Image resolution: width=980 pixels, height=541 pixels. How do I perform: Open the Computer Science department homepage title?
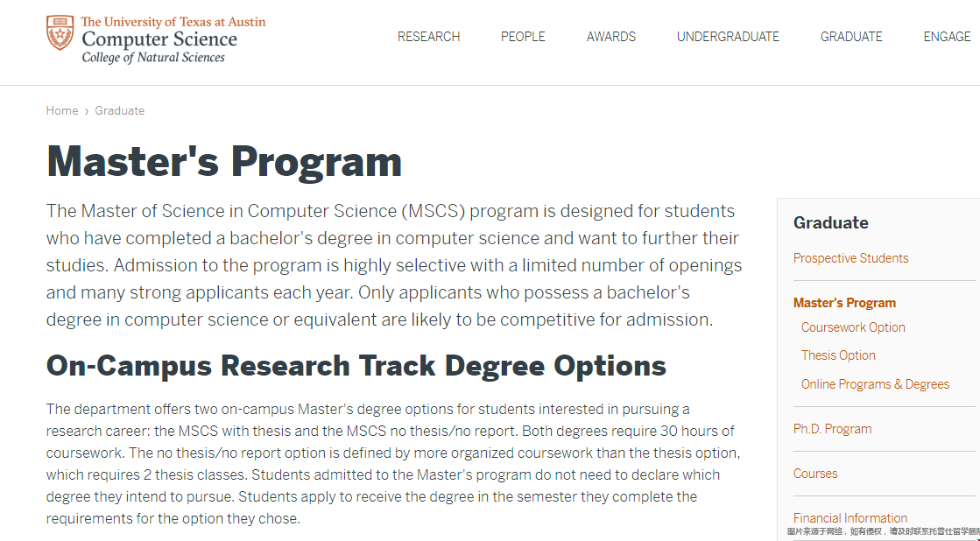(159, 39)
